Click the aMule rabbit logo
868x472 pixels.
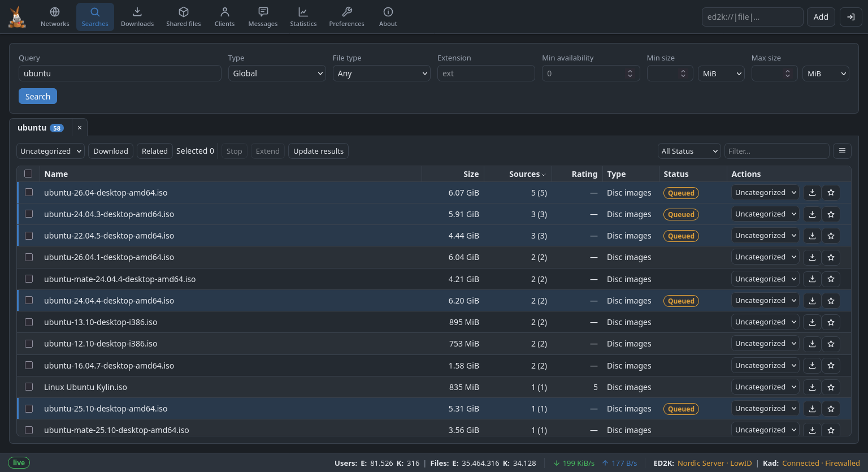17,17
